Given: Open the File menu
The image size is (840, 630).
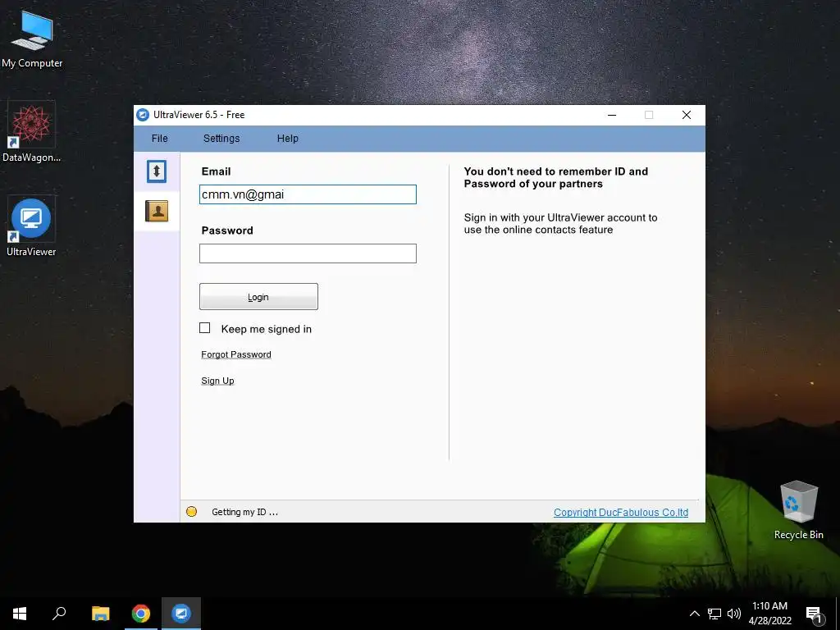Looking at the screenshot, I should 160,138.
